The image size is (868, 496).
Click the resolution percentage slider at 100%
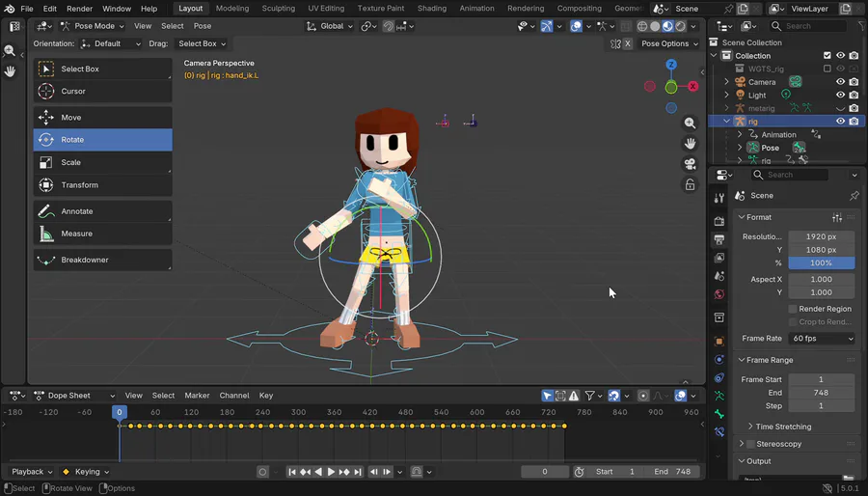(822, 262)
